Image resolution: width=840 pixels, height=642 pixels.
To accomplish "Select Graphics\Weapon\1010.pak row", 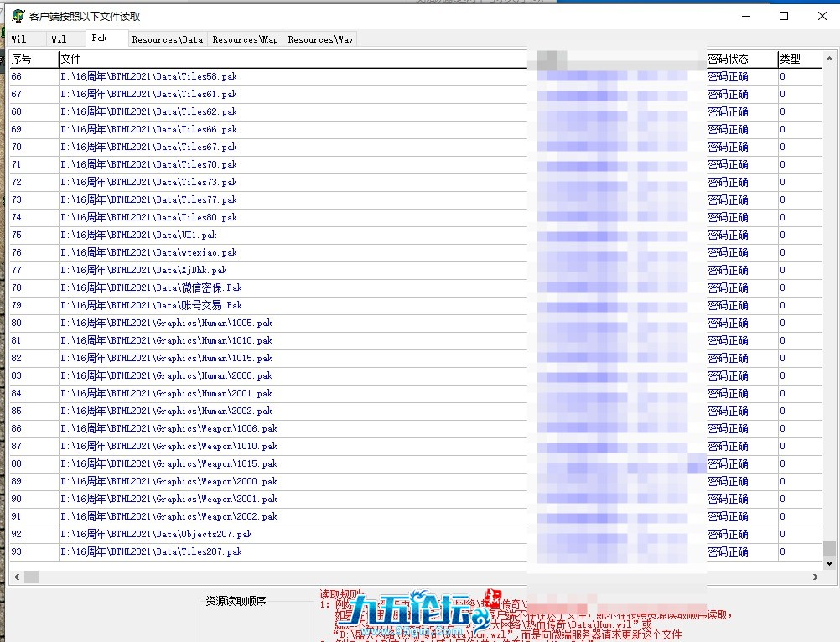I will tap(416, 446).
